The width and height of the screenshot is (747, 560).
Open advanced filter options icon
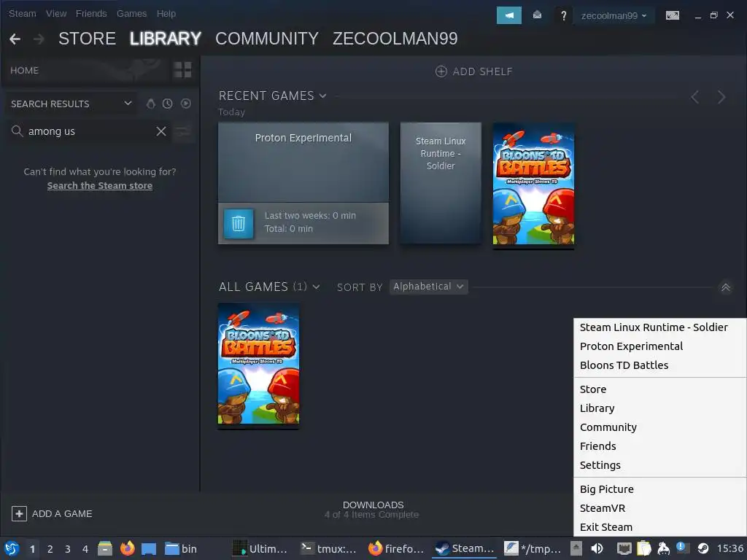[182, 131]
